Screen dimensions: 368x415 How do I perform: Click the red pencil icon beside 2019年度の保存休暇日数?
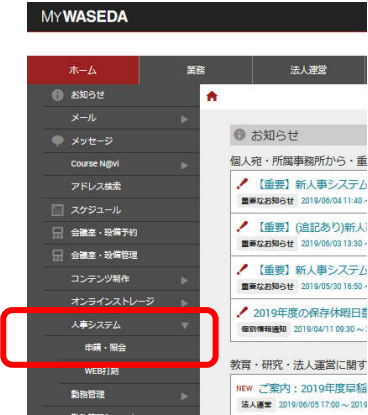click(242, 312)
